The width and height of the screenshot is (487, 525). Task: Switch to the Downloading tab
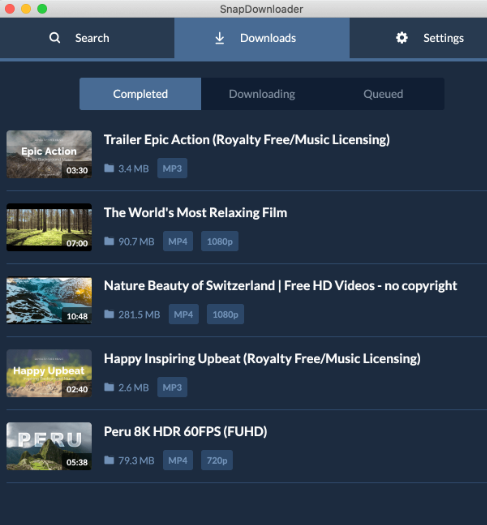point(262,94)
